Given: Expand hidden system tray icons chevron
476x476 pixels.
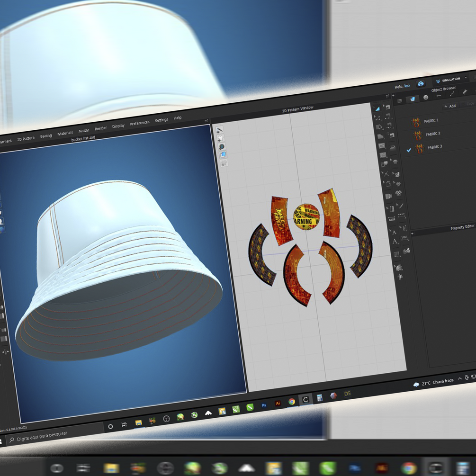Looking at the screenshot, I should pos(459,378).
